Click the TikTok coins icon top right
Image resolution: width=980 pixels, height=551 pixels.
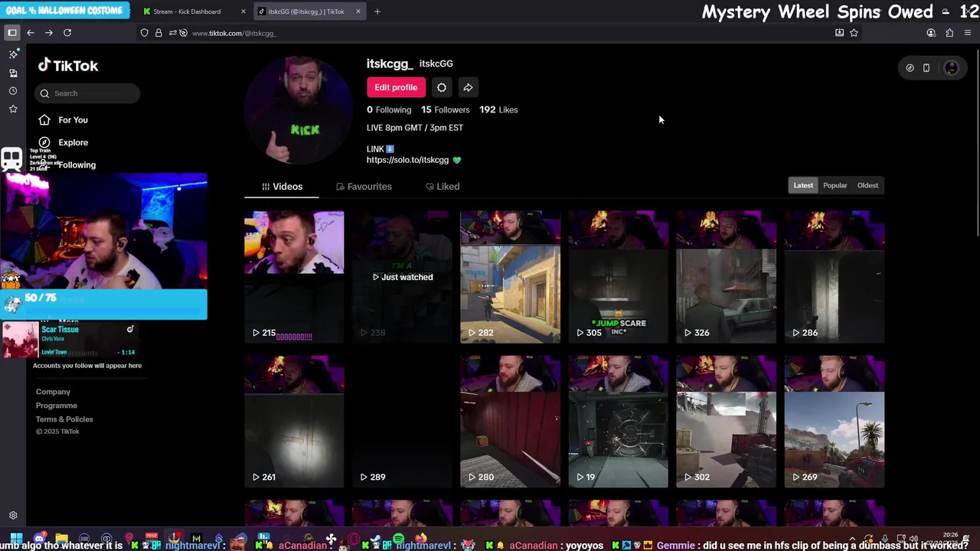[x=910, y=68]
